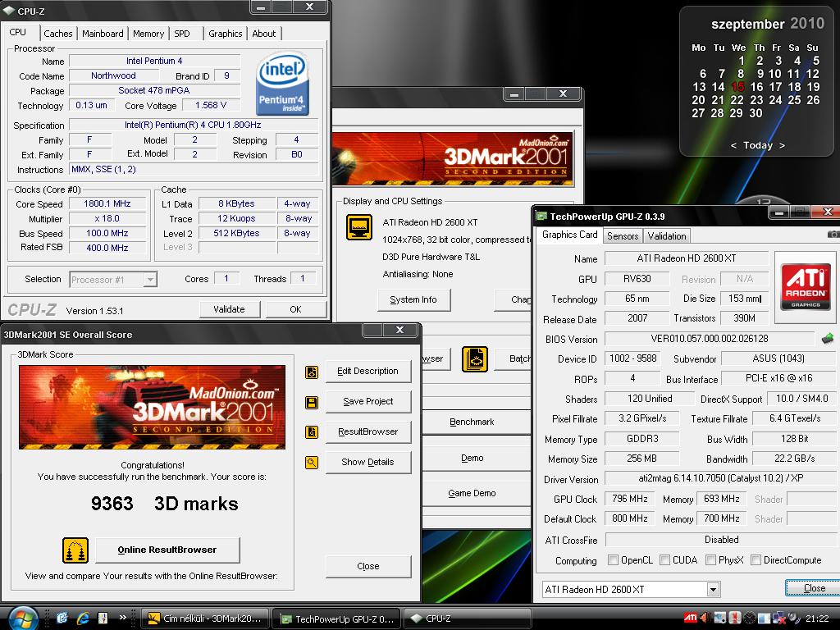
Task: Open the About tab in CPU-Z
Action: 263,33
